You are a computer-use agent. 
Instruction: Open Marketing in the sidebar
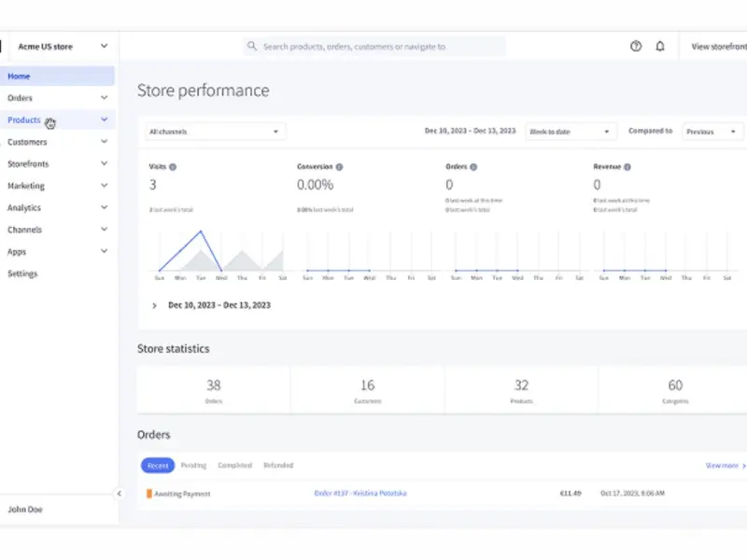coord(26,186)
